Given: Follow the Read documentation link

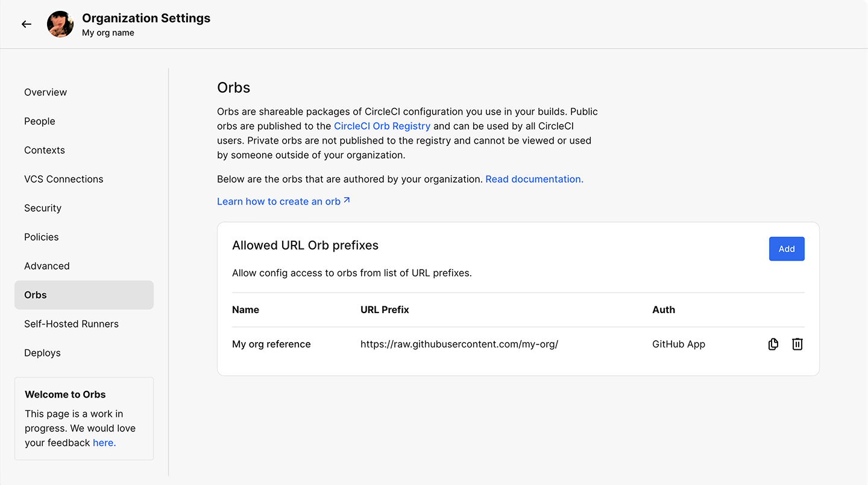Looking at the screenshot, I should point(534,179).
